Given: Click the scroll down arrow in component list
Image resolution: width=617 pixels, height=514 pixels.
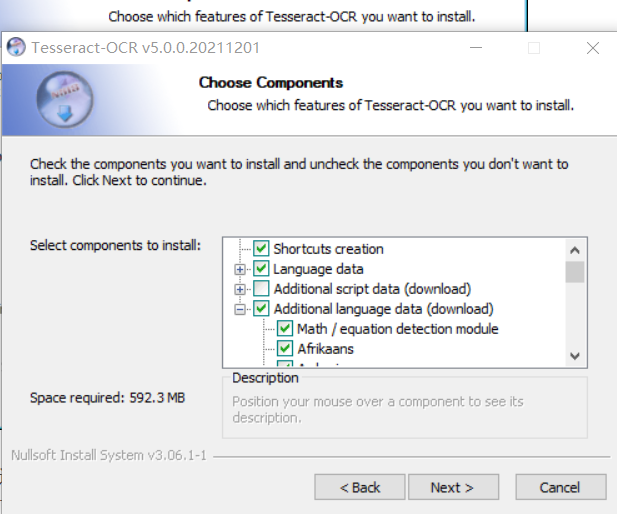Looking at the screenshot, I should (575, 356).
